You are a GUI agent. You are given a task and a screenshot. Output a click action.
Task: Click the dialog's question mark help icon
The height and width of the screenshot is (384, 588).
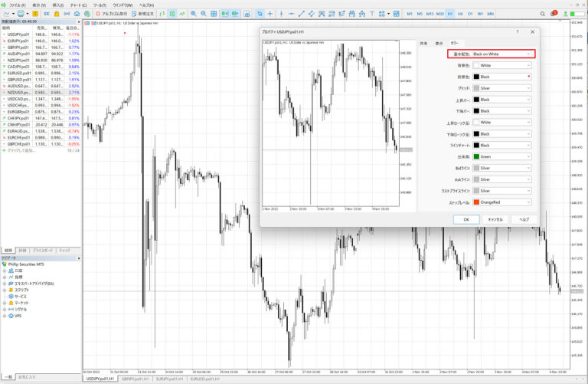click(x=518, y=31)
